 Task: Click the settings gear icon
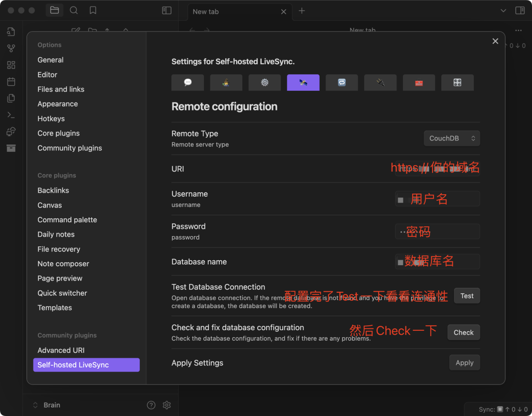pyautogui.click(x=166, y=405)
